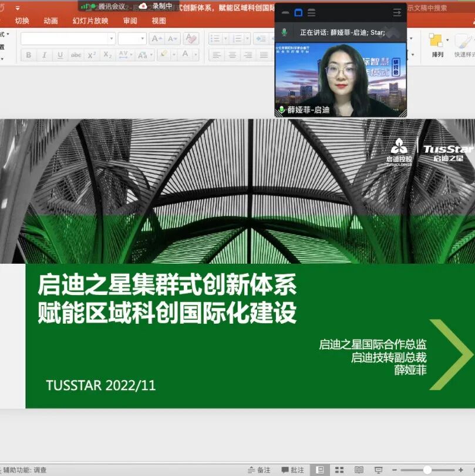
Task: Toggle the microphone in the meeting window
Action: [x=284, y=32]
